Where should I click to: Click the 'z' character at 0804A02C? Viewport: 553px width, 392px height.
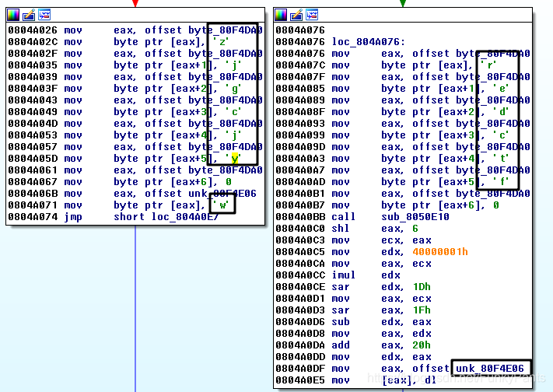[x=222, y=42]
